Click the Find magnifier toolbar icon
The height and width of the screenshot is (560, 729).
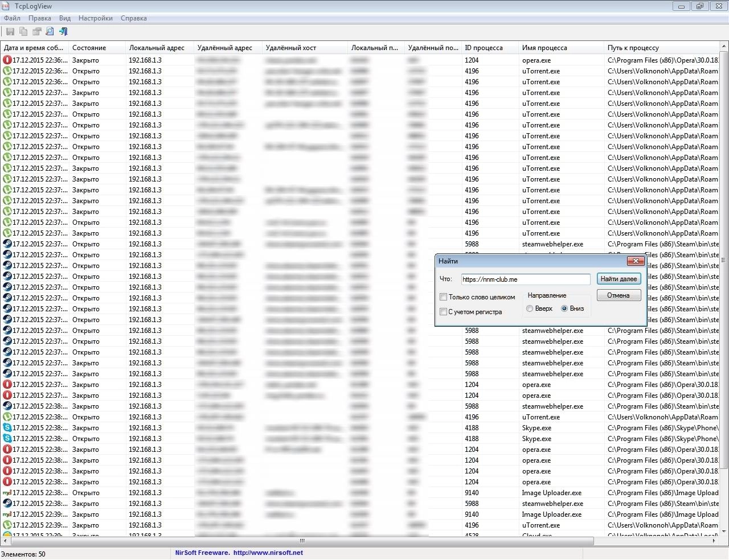(x=50, y=32)
